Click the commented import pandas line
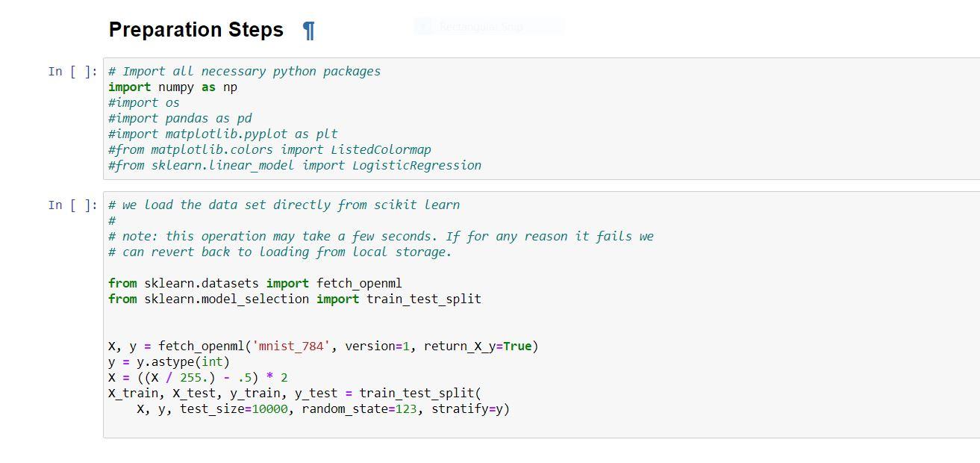 tap(179, 118)
